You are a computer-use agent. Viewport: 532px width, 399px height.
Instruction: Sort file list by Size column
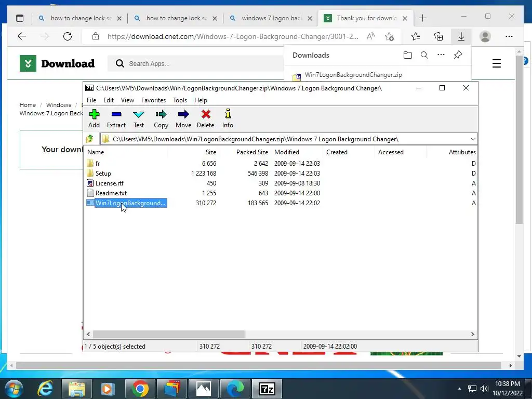193,152
